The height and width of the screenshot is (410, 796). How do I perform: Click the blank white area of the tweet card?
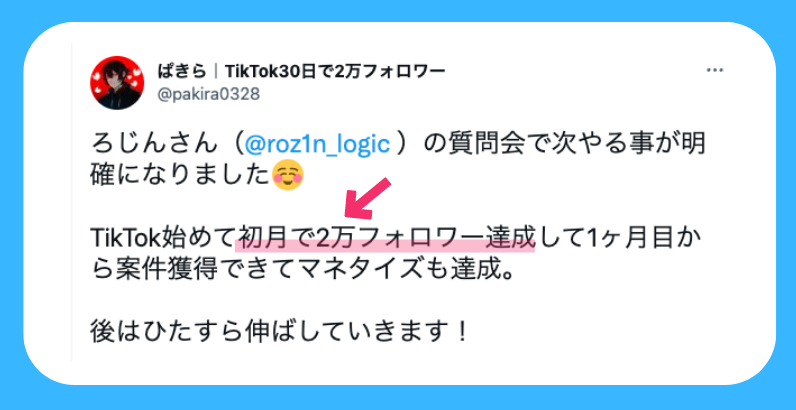[635, 315]
